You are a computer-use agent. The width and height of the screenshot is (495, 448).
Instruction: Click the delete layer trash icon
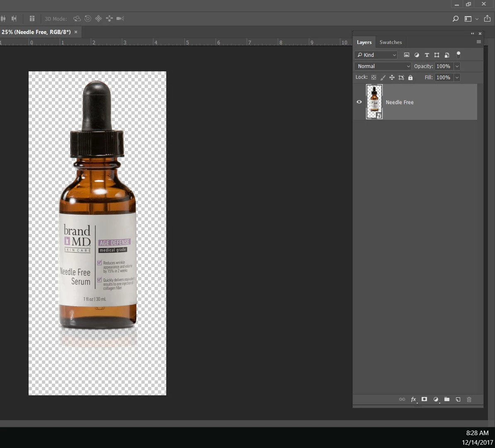point(469,399)
